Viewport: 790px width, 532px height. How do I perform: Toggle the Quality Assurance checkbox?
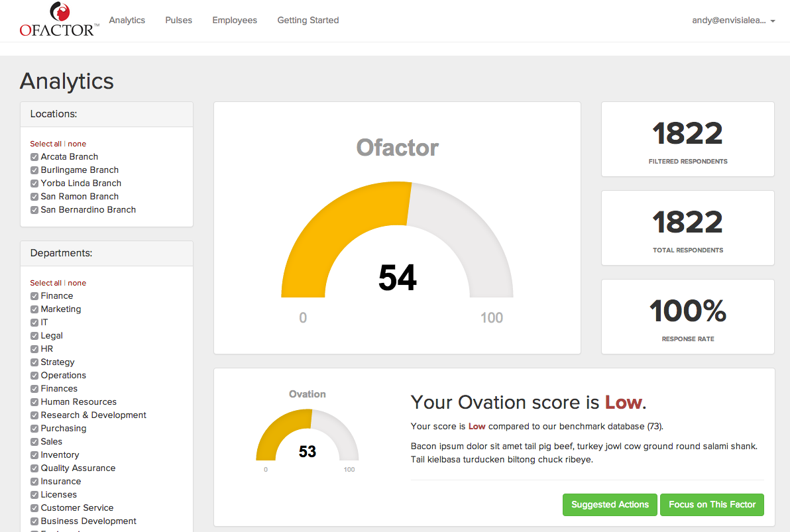34,468
